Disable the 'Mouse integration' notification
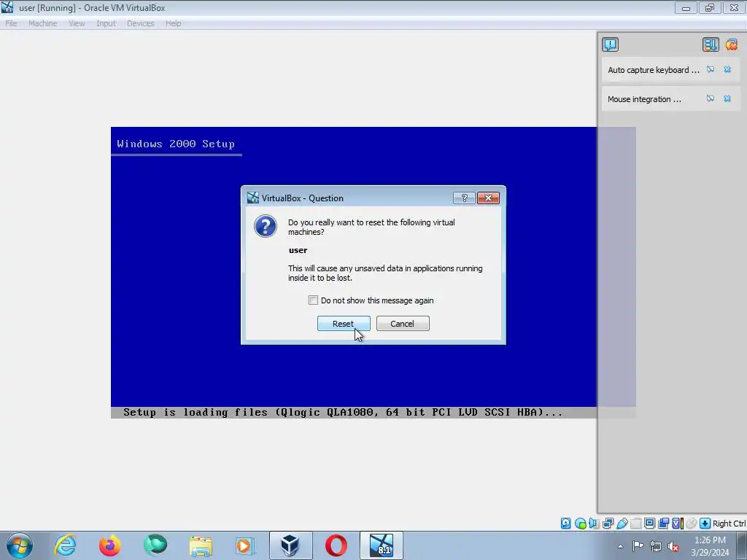Viewport: 747px width, 560px height. coord(711,98)
